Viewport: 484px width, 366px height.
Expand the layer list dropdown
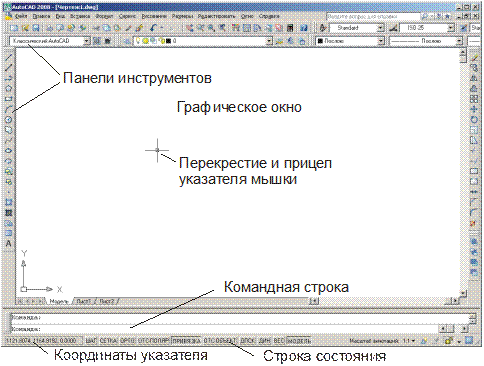click(x=269, y=41)
